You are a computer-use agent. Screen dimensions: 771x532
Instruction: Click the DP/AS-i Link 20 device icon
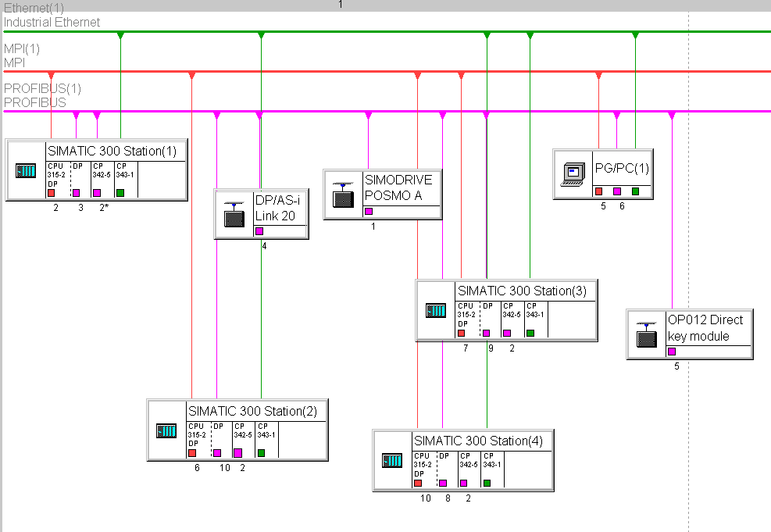coord(234,214)
